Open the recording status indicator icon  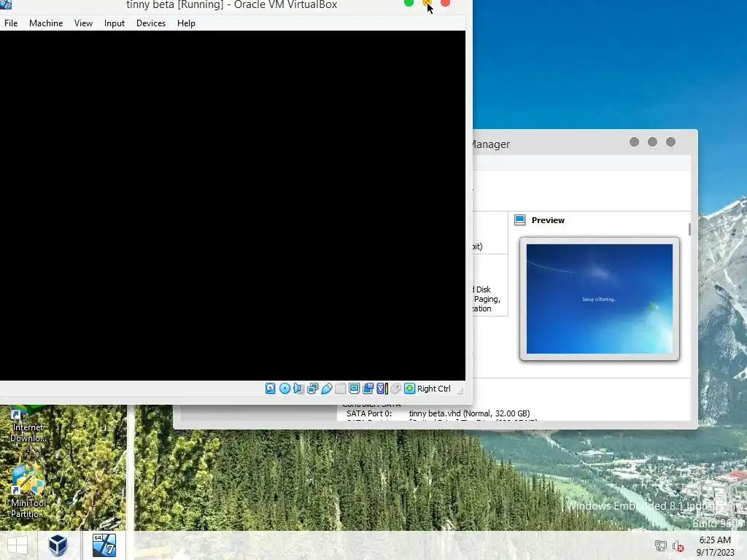pyautogui.click(x=368, y=389)
